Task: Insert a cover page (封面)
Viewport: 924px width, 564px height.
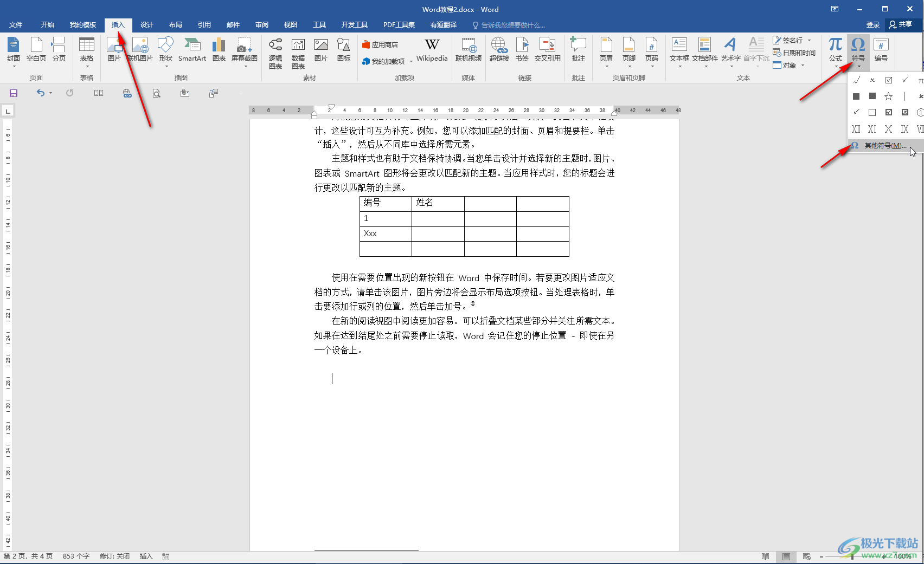Action: pyautogui.click(x=14, y=51)
